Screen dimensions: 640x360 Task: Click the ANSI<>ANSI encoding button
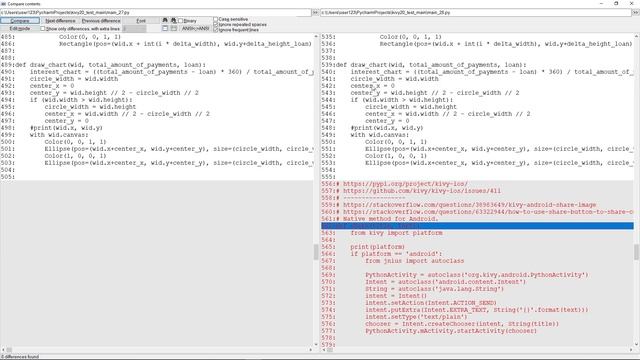(x=195, y=29)
